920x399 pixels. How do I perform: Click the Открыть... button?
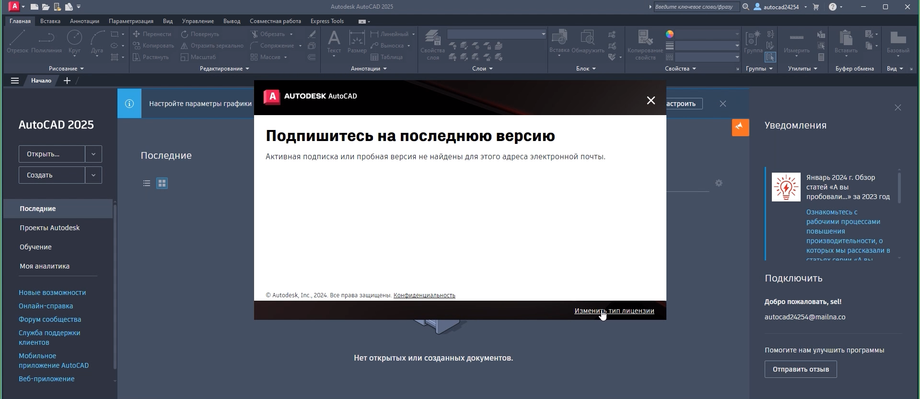point(52,154)
